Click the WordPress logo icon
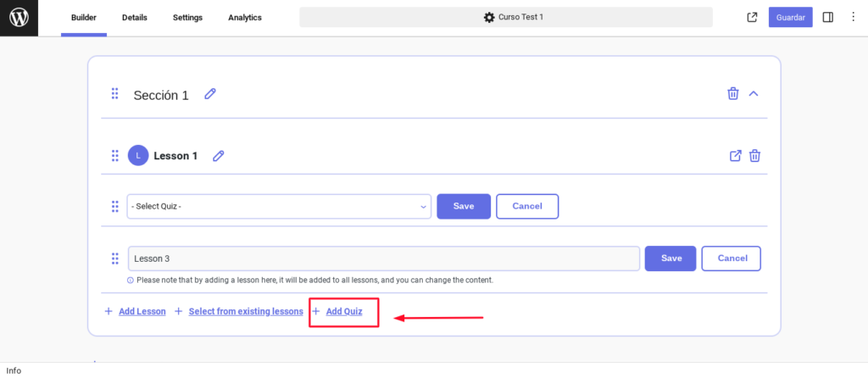 tap(19, 18)
